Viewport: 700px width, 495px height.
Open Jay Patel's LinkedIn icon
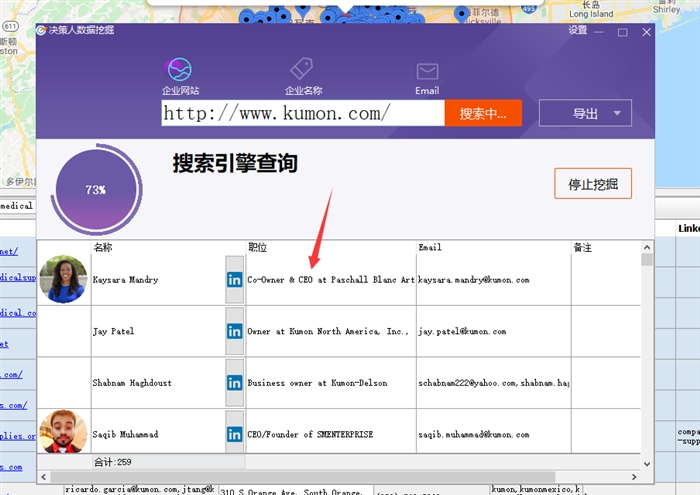tap(234, 331)
